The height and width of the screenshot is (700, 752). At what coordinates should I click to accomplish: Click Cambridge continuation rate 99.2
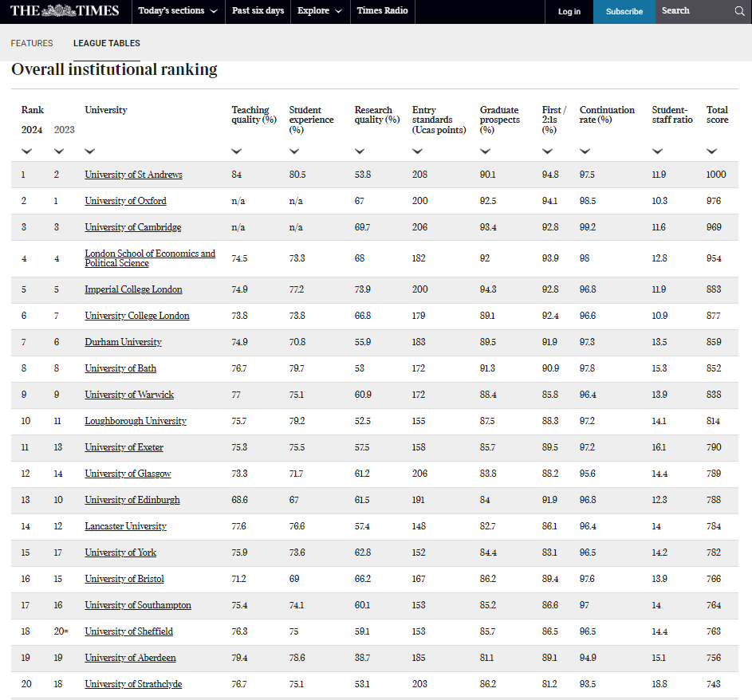click(x=588, y=227)
